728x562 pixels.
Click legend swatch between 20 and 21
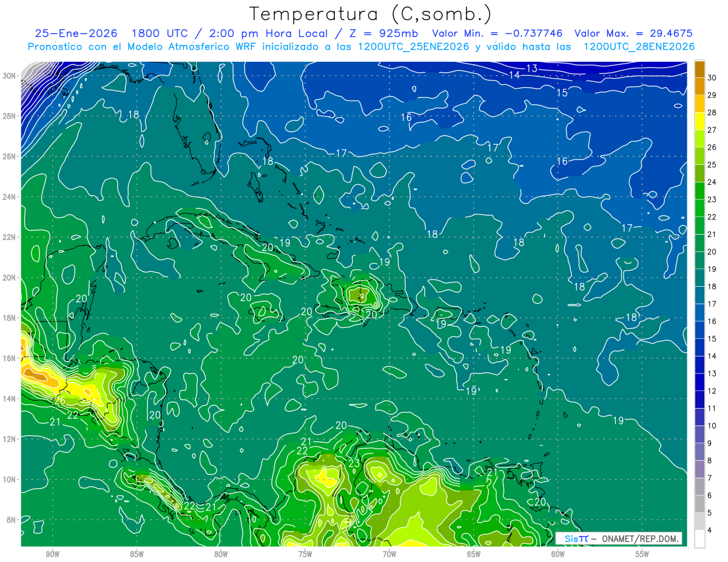pyautogui.click(x=699, y=243)
